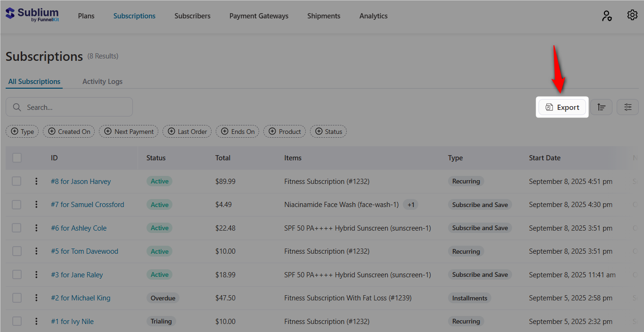Open the sort options icon beside Export
This screenshot has height=332, width=644.
coord(602,107)
